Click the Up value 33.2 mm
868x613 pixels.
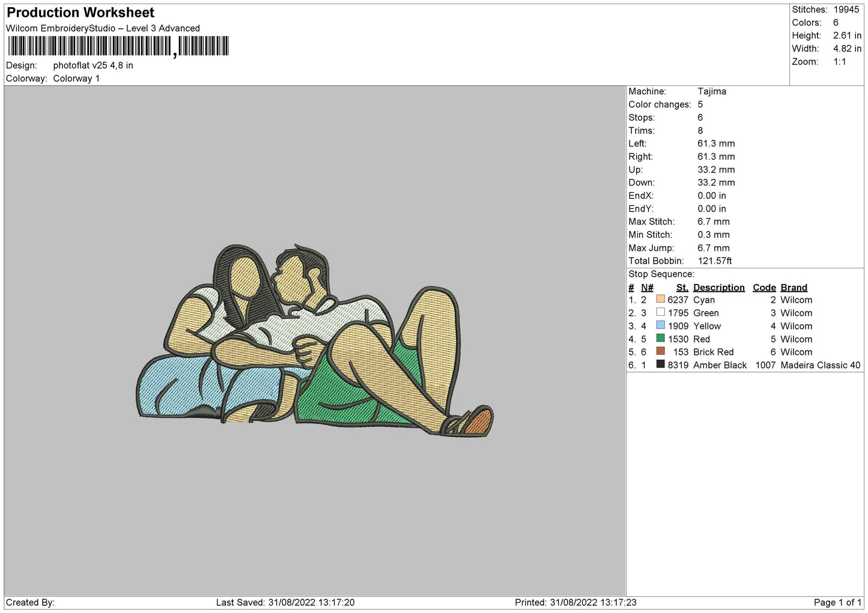[x=716, y=170]
